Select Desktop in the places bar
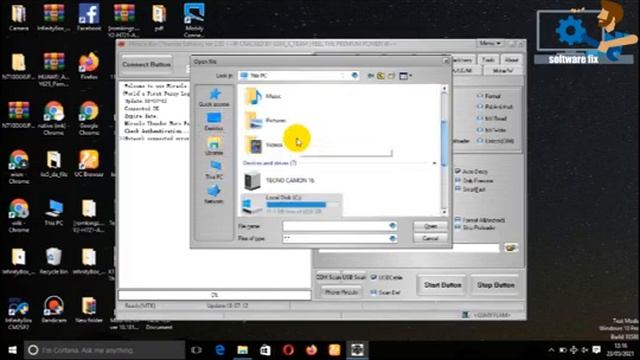The image size is (640, 360). click(x=214, y=122)
